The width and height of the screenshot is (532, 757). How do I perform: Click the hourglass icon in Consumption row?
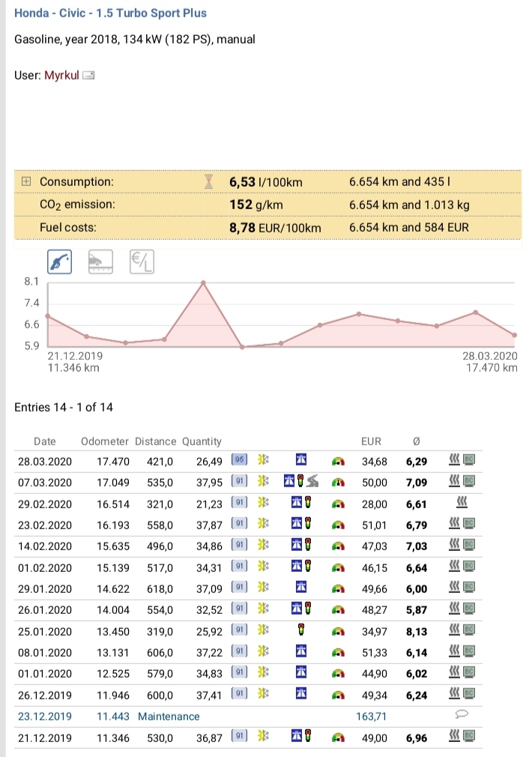pyautogui.click(x=208, y=181)
